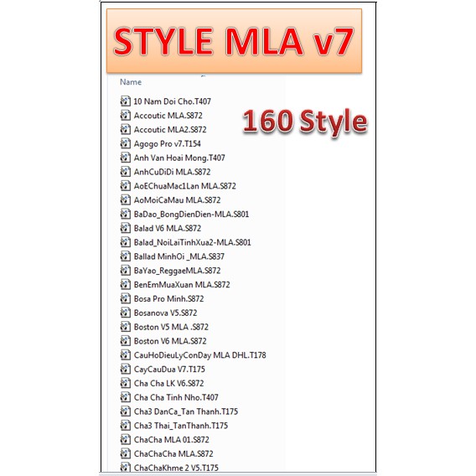The image size is (476, 476).
Task: Select file name Cha Cha Tinh Nho.T407
Action: coord(176,397)
